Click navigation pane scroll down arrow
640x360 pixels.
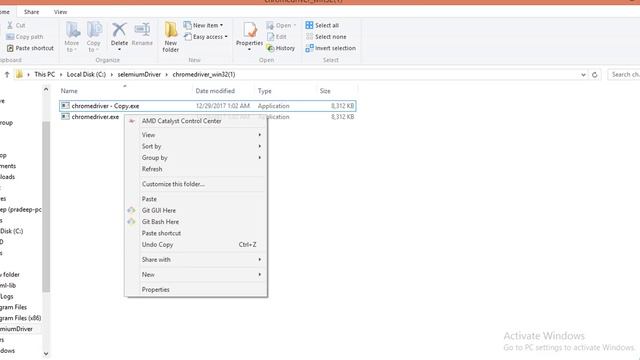(46, 353)
